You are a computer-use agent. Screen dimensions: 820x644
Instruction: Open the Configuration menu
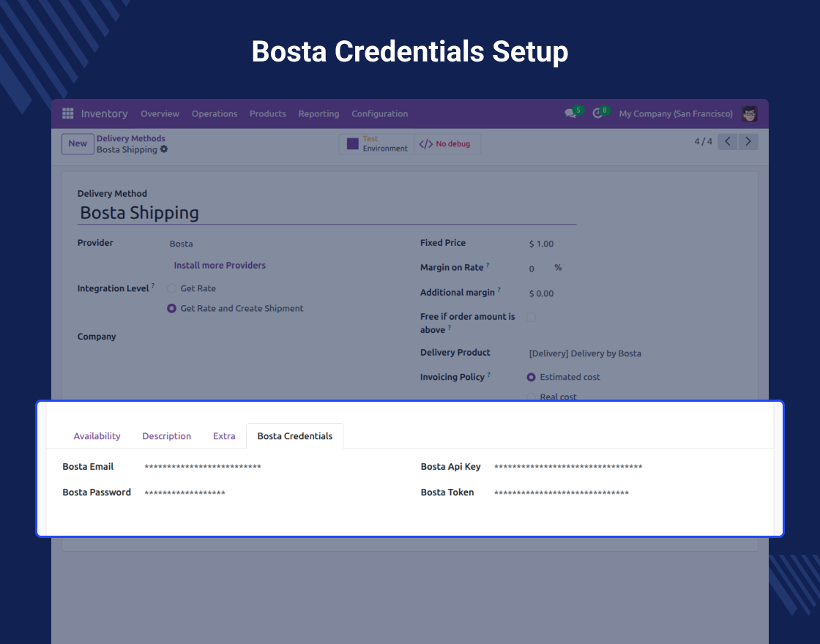(x=380, y=113)
